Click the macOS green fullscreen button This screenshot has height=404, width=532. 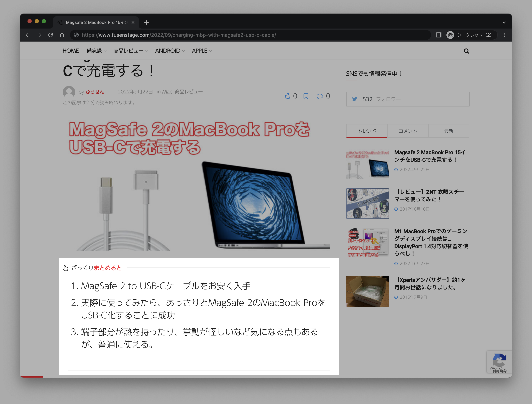coord(44,21)
